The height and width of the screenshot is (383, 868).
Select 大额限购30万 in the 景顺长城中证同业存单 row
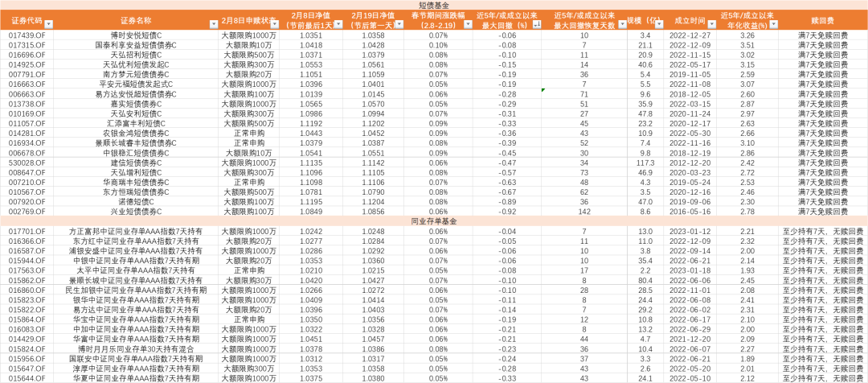248,280
